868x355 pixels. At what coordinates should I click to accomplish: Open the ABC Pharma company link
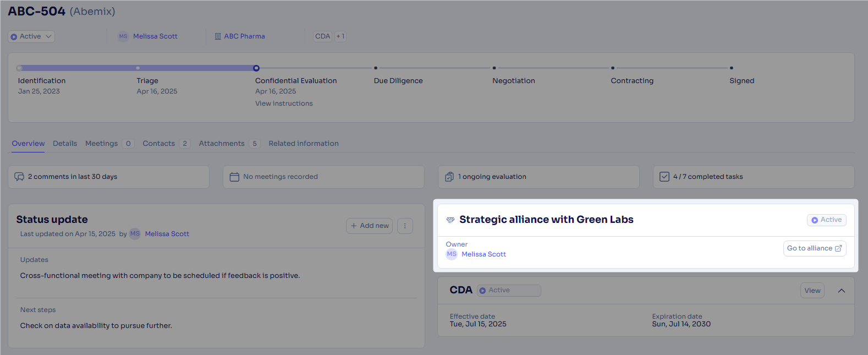pyautogui.click(x=244, y=36)
